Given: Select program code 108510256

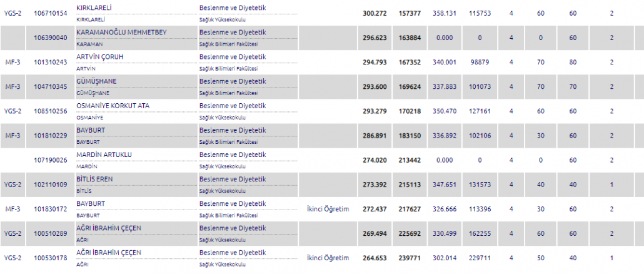Looking at the screenshot, I should pos(51,111).
